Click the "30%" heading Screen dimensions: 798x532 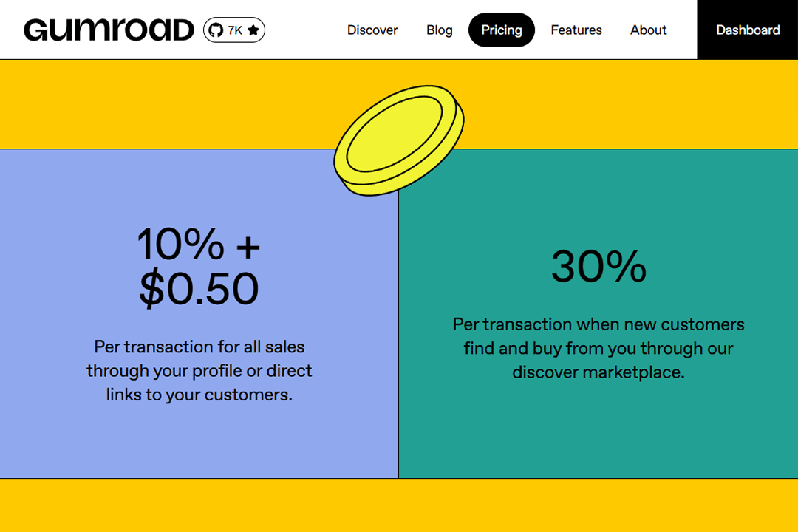pos(598,267)
